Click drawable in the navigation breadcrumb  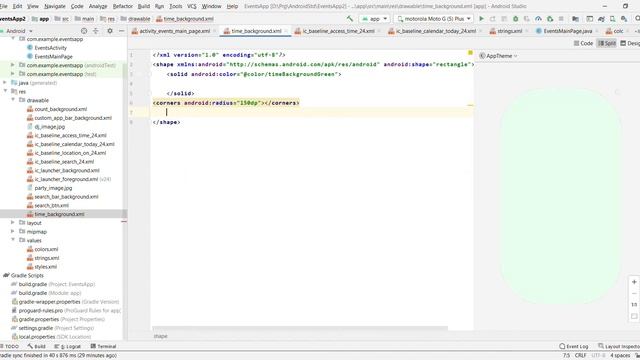tap(136, 19)
